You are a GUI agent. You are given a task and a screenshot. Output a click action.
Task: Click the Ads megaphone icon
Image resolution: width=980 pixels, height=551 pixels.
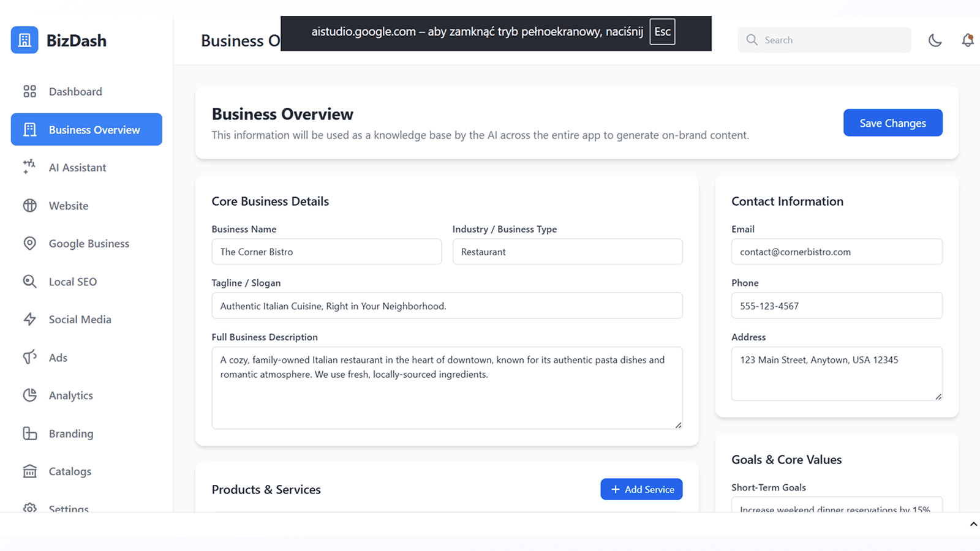click(x=29, y=357)
